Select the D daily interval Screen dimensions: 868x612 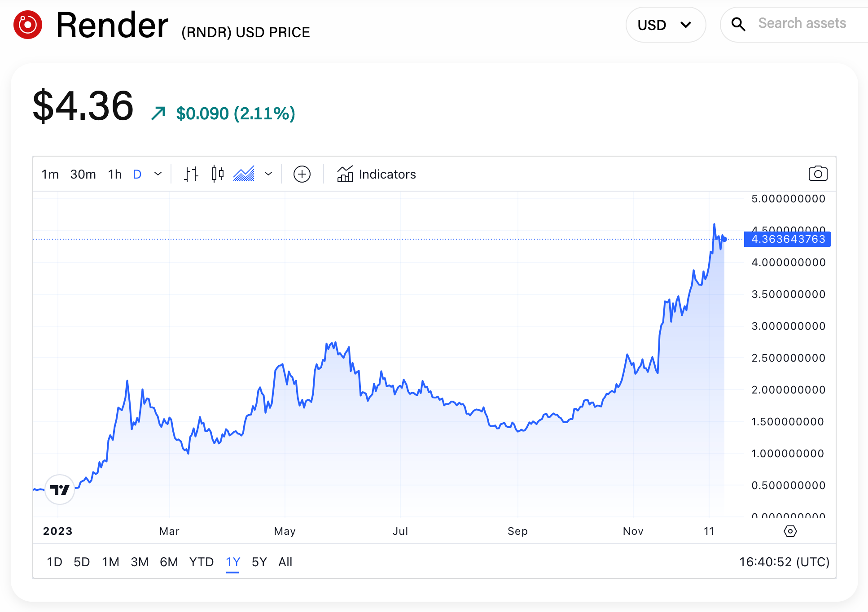(x=137, y=174)
